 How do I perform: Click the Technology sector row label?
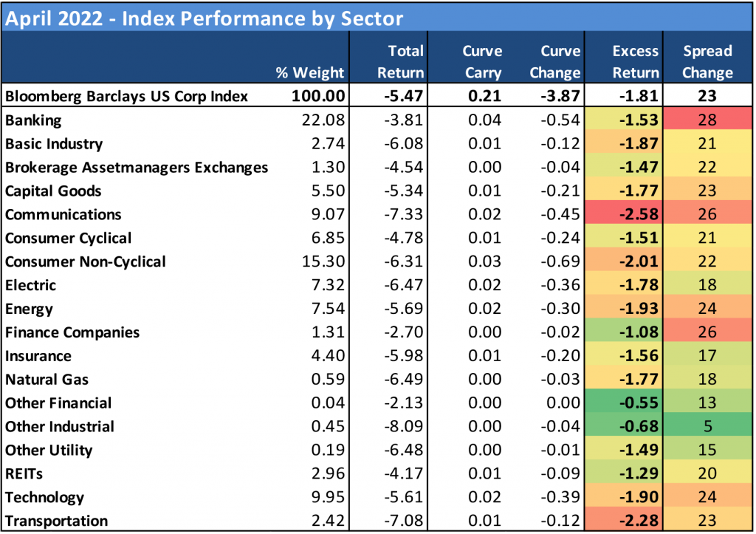[x=44, y=497]
